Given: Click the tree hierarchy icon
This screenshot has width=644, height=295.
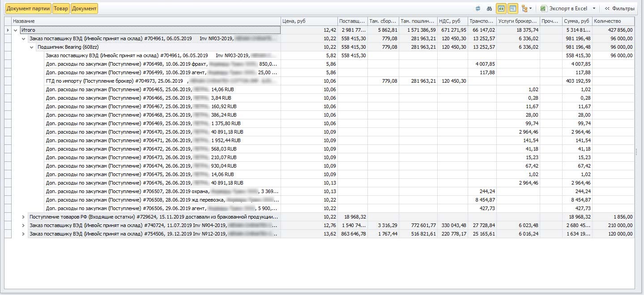Looking at the screenshot, I should (x=525, y=8).
